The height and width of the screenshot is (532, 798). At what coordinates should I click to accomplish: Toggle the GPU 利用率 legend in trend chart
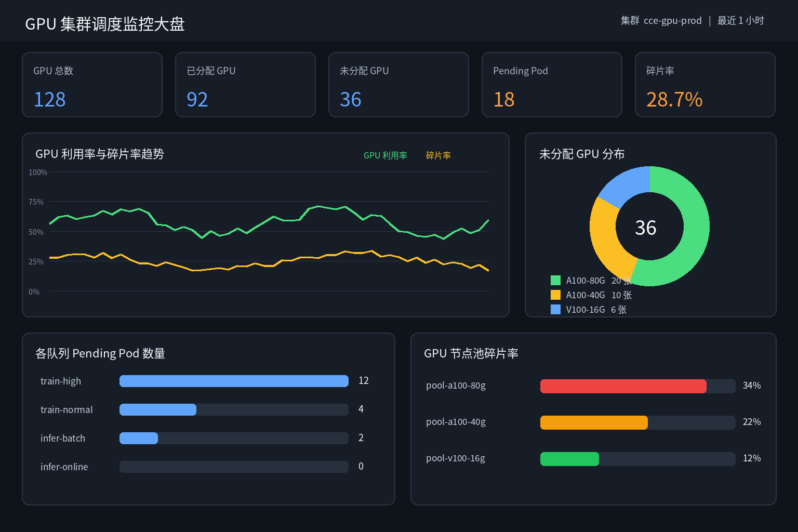click(385, 155)
